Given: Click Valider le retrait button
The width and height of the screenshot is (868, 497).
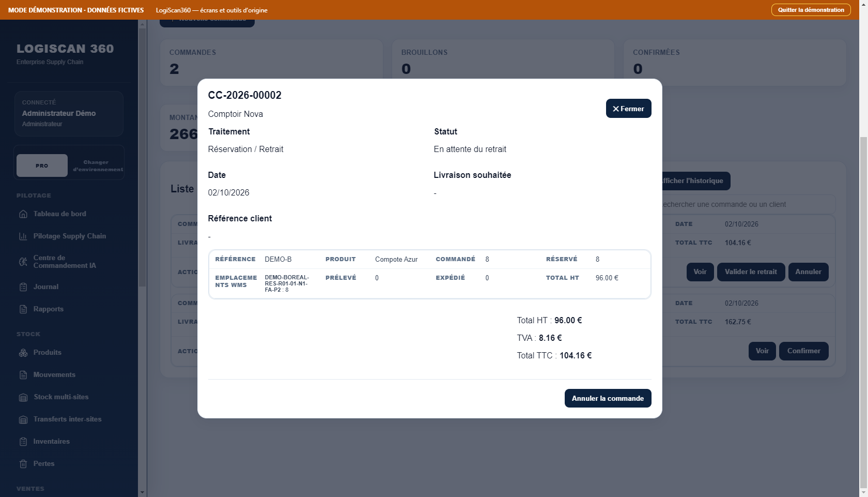Looking at the screenshot, I should (x=751, y=272).
